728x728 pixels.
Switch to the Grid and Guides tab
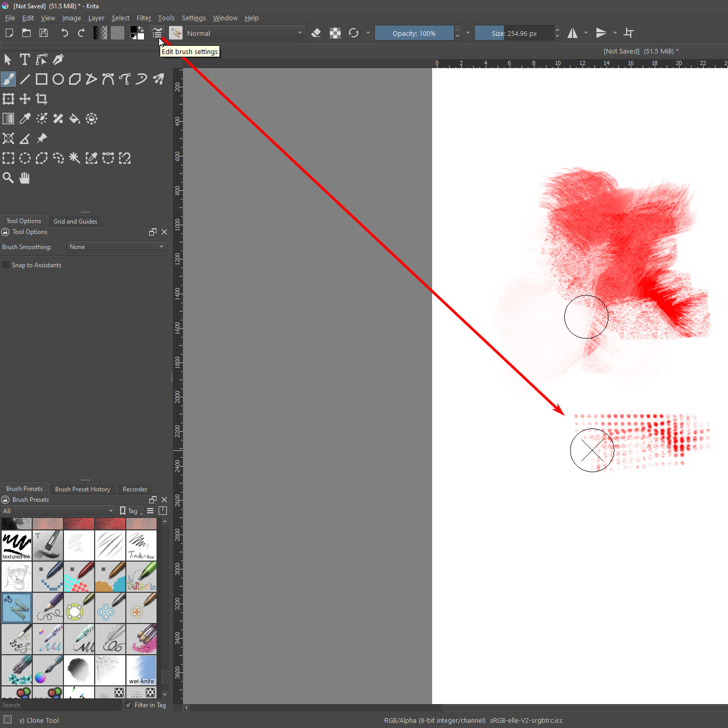coord(75,222)
